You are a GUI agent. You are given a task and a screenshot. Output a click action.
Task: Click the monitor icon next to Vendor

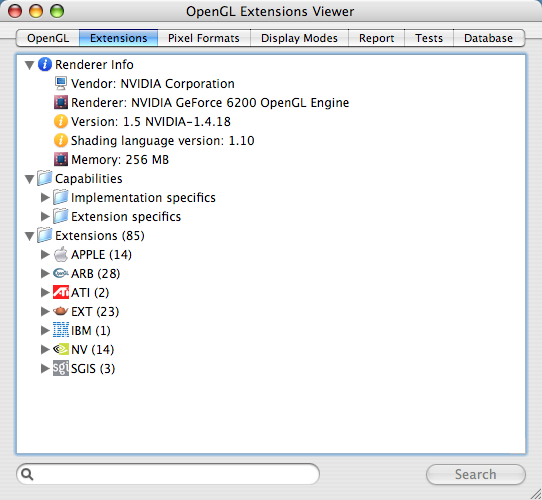(x=61, y=83)
